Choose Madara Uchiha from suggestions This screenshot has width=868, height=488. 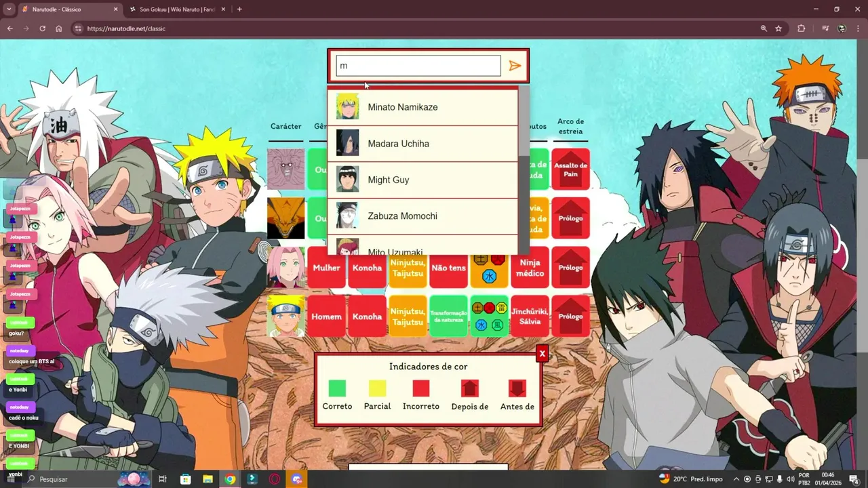422,144
